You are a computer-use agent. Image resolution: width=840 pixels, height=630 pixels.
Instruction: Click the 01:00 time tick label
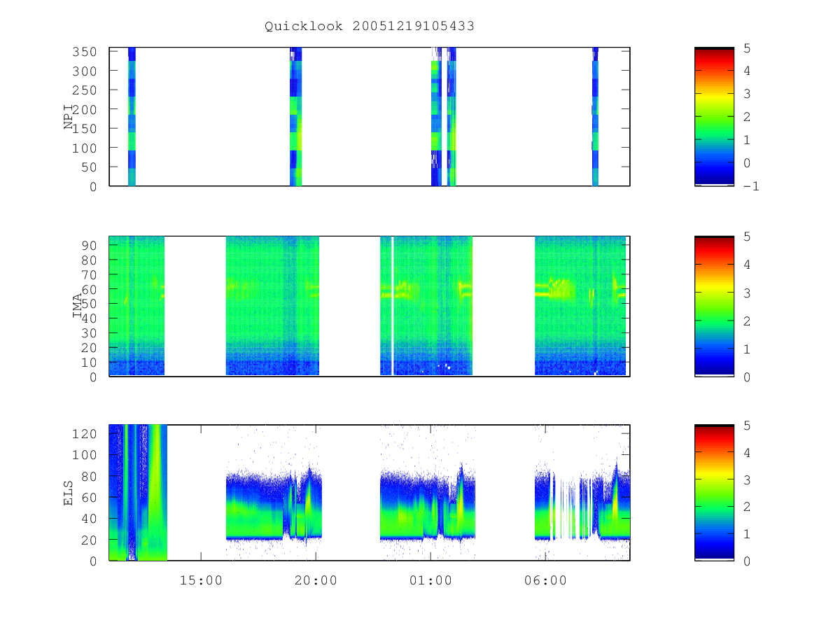[x=430, y=580]
